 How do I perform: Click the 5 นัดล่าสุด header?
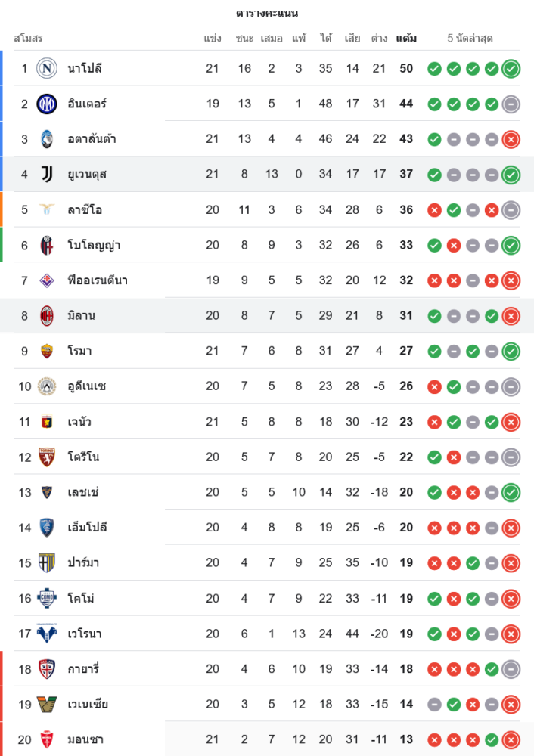coord(470,38)
